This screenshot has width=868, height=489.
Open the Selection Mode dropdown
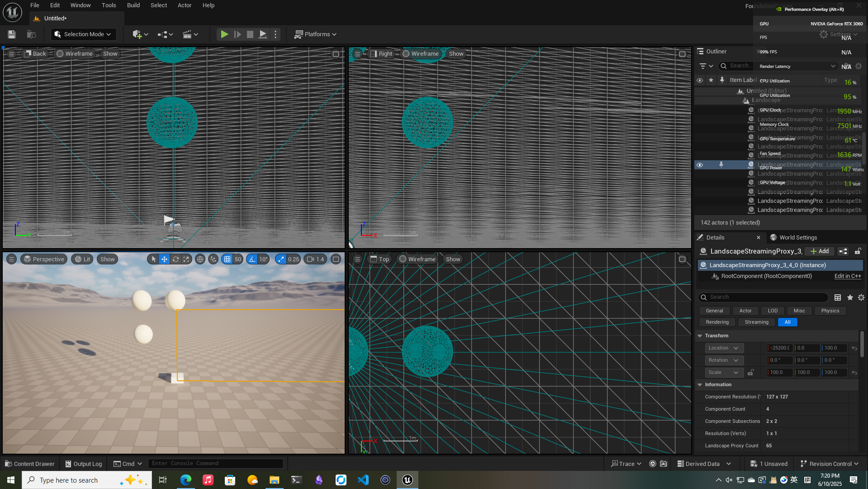click(x=84, y=34)
